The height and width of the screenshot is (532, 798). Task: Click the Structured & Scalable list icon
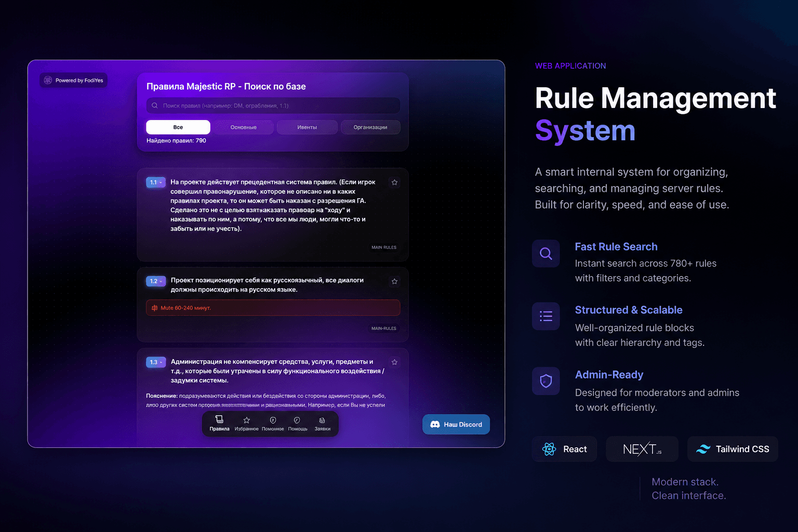coord(546,316)
